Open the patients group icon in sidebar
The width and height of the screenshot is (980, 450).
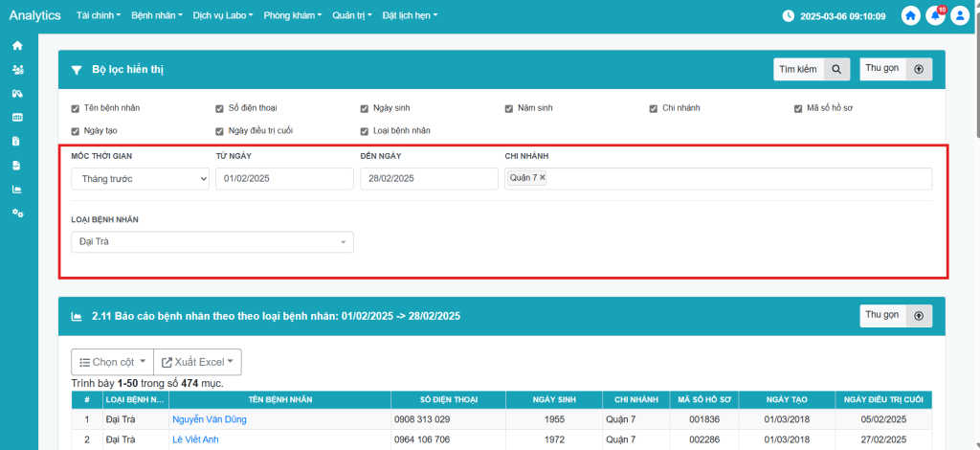click(17, 70)
